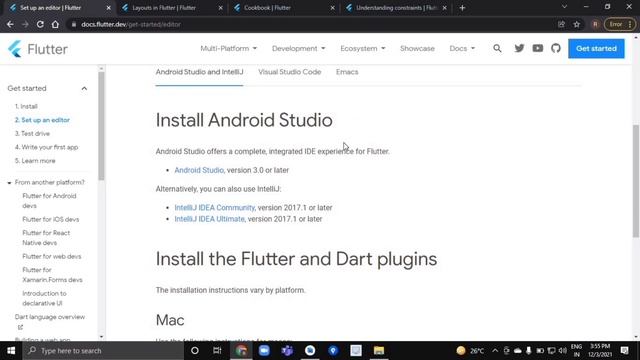The image size is (640, 360).
Task: Close the 'Understanding constraints' tab
Action: (x=444, y=8)
